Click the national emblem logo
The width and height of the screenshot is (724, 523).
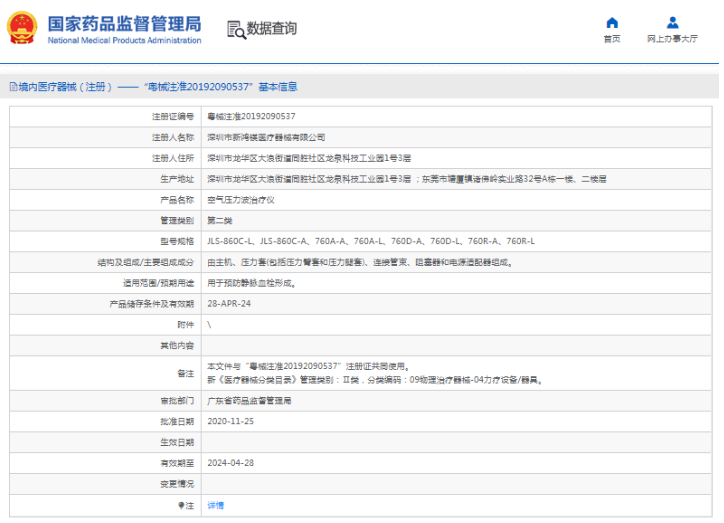click(x=22, y=28)
